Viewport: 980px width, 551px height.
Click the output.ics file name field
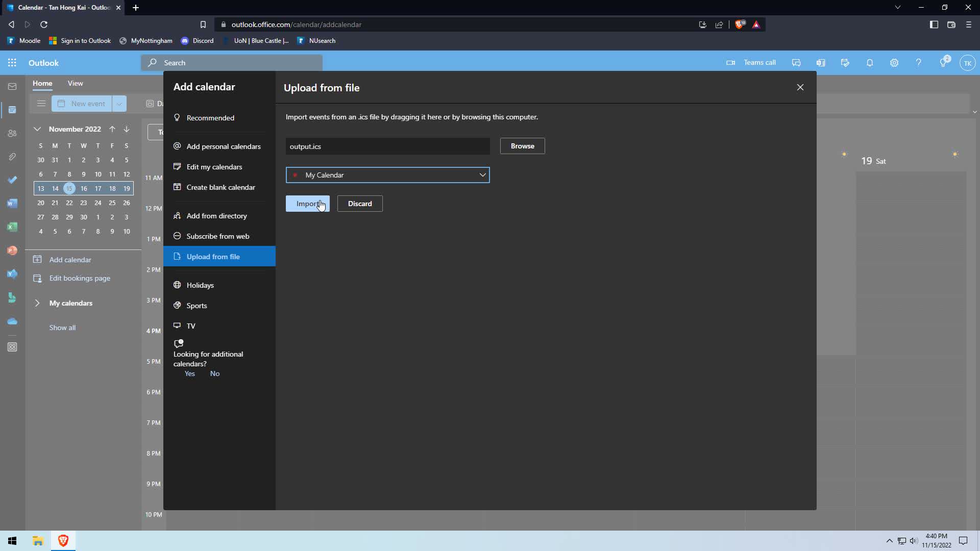(388, 146)
